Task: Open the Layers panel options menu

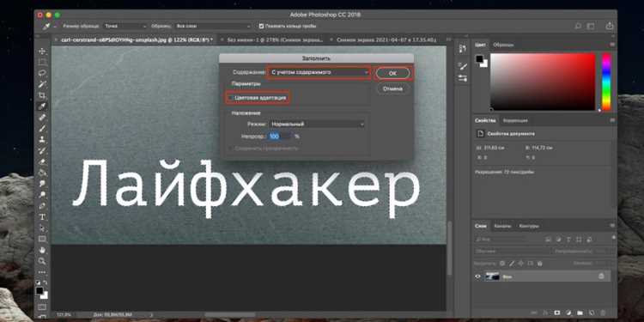Action: tap(612, 226)
